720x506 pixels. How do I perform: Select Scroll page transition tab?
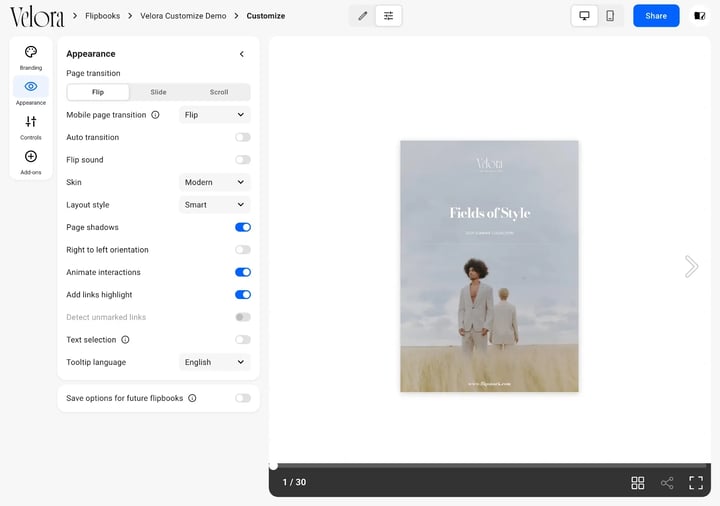219,92
